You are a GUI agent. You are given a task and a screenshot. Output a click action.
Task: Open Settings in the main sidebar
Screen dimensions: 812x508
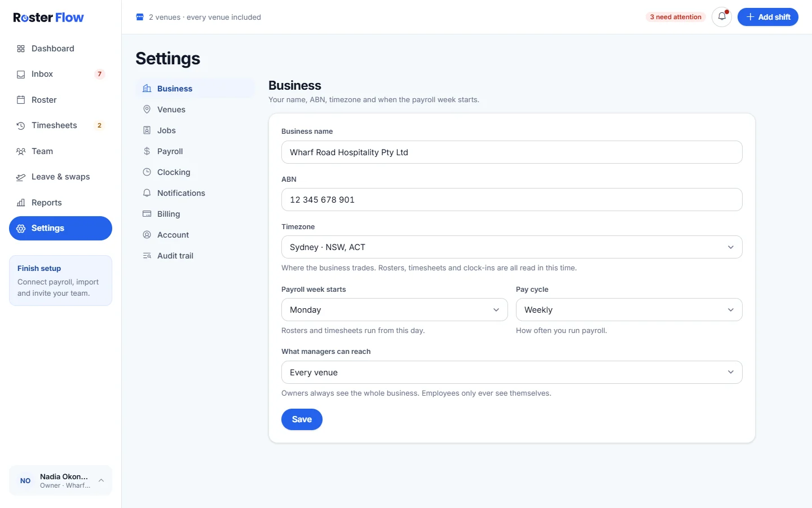click(60, 228)
